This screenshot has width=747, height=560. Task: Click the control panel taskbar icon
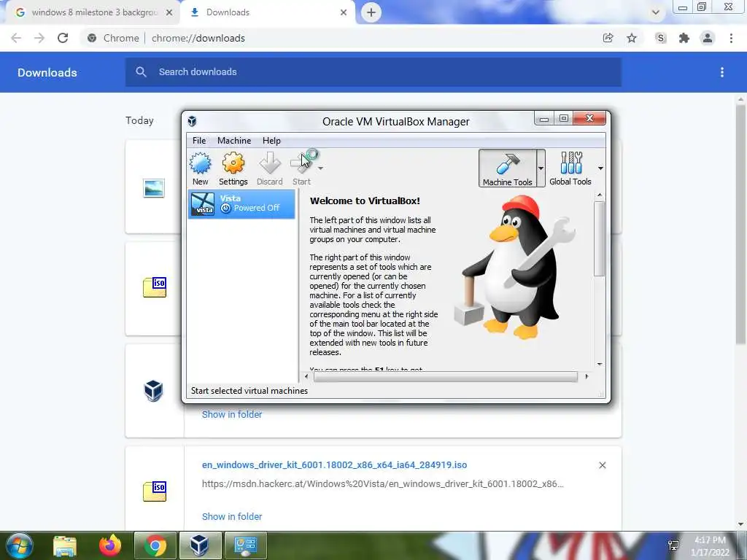[245, 545]
